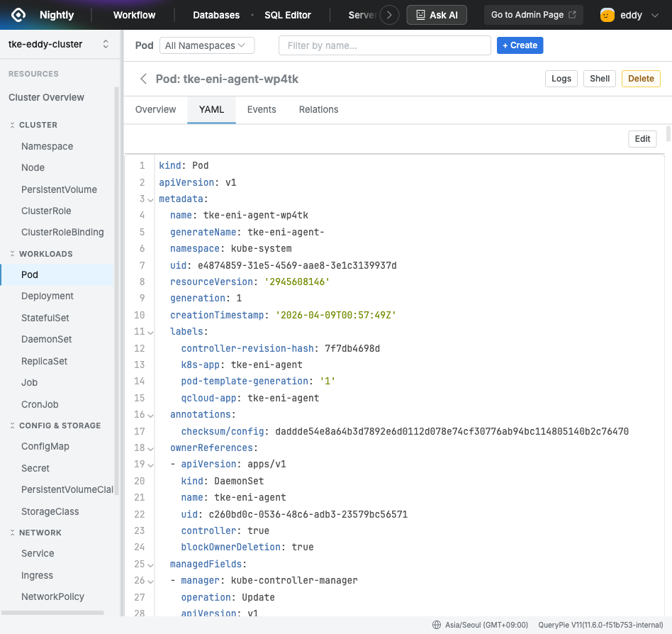Open the Databases menu item
672x634 pixels.
point(216,15)
